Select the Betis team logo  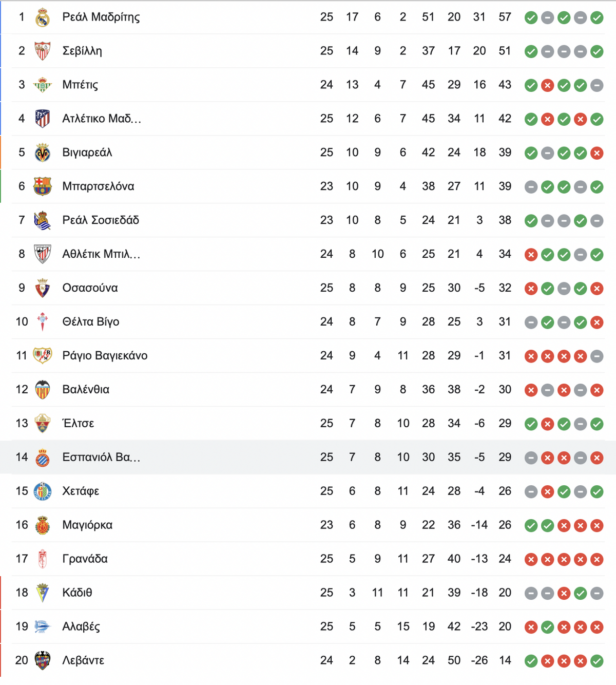pyautogui.click(x=43, y=85)
